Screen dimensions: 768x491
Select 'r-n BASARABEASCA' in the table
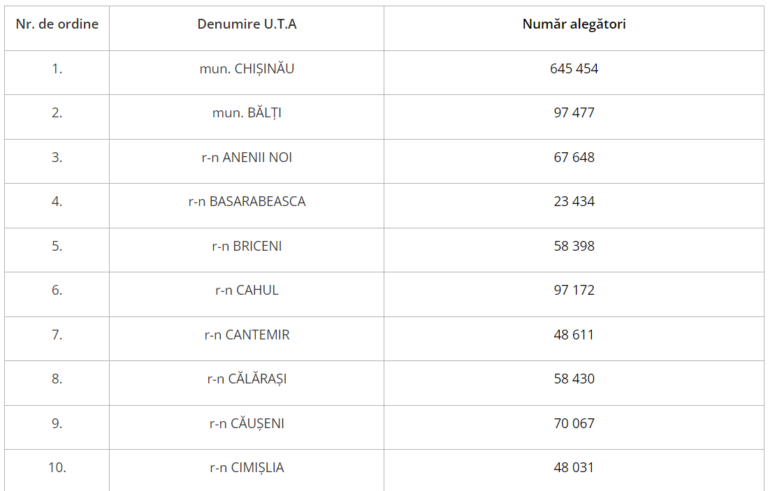tap(247, 201)
